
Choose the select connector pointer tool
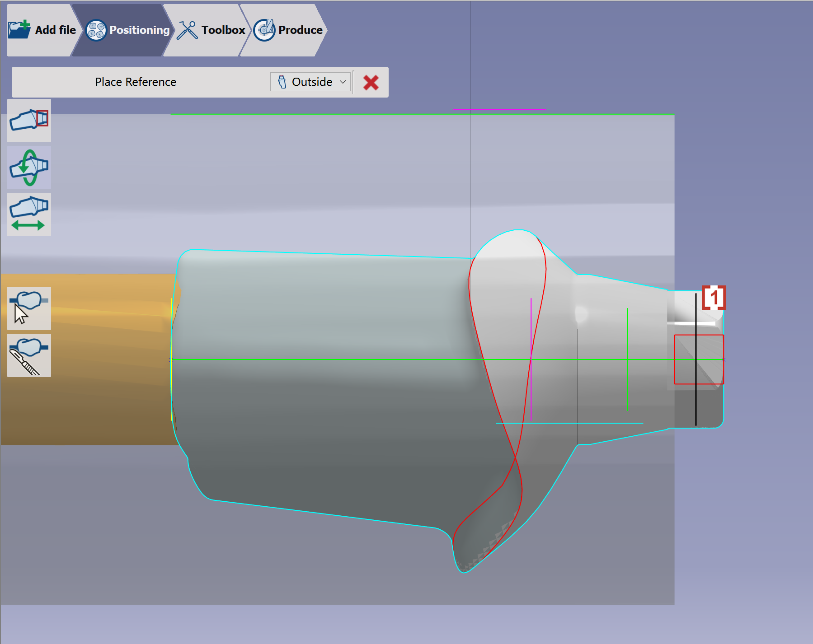pyautogui.click(x=29, y=308)
